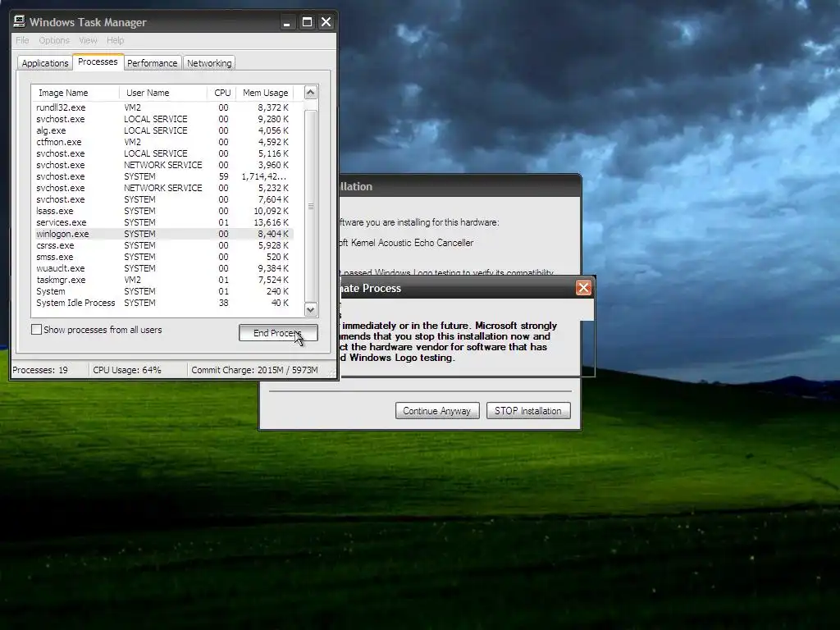The image size is (840, 630).
Task: Open the Networking tab
Action: click(209, 63)
